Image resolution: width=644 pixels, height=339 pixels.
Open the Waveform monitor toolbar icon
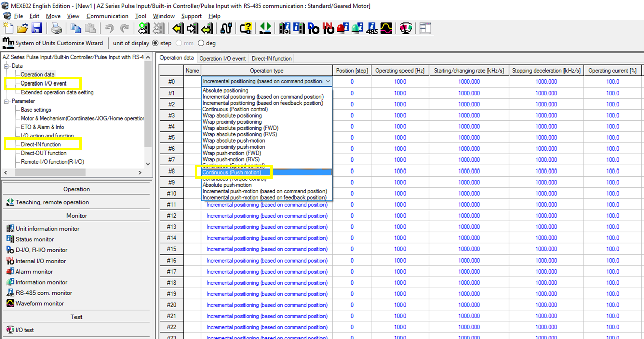(386, 28)
